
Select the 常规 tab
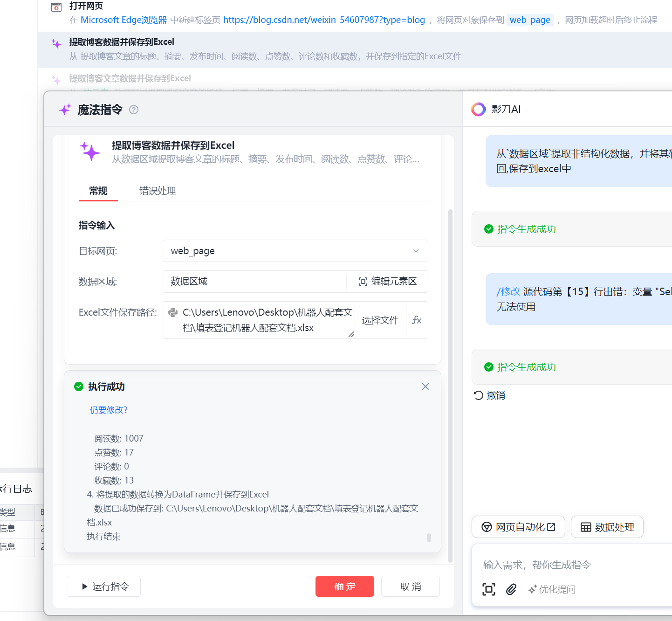coord(98,191)
